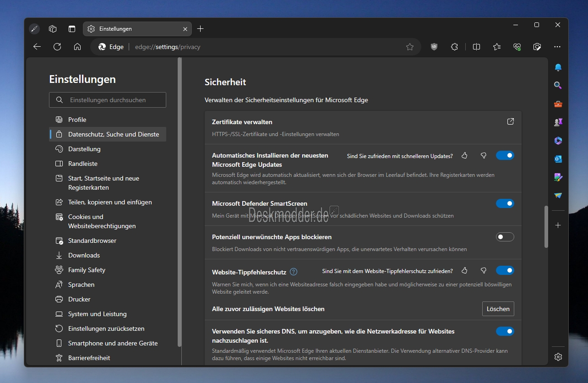The width and height of the screenshot is (588, 383).
Task: Toggle Website-Tippfehlerschutz switch
Action: pos(505,270)
